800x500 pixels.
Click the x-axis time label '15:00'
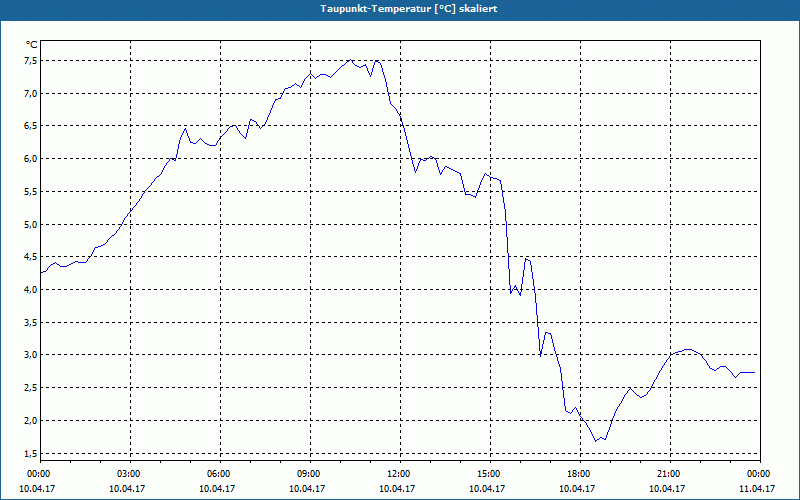point(490,474)
